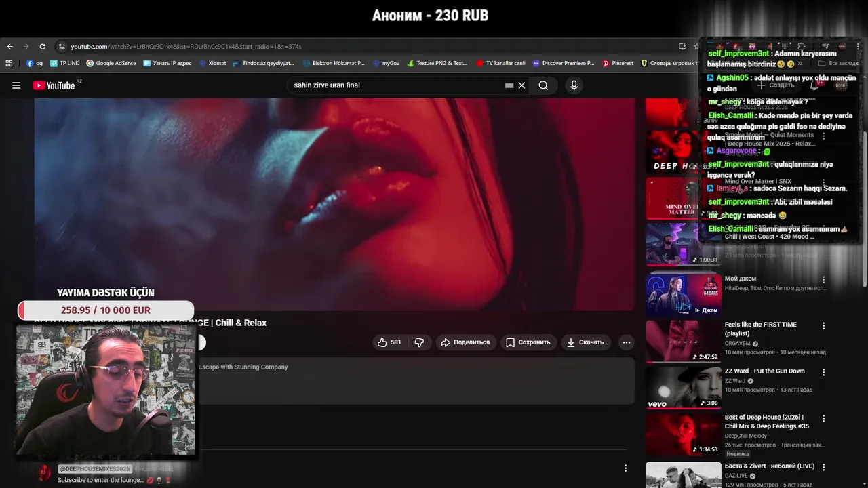The width and height of the screenshot is (868, 488).
Task: Open the West Coast 420 Mood thumbnail
Action: (x=683, y=244)
